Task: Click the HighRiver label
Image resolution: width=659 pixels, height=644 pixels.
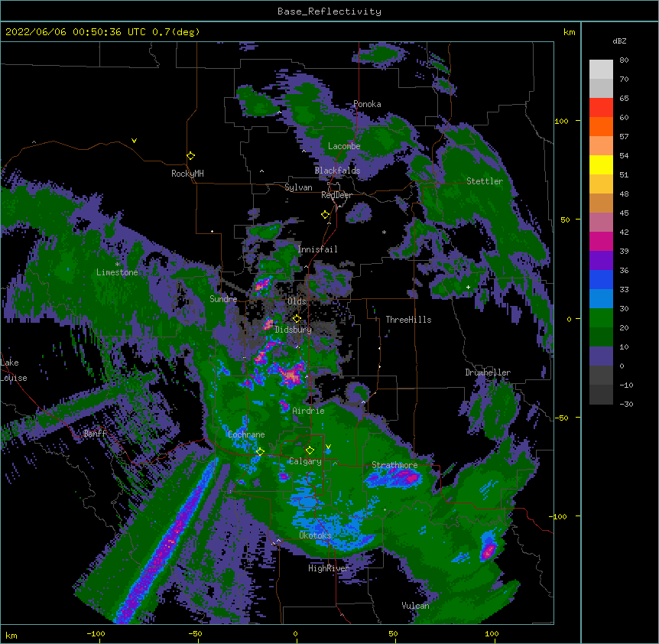Action: click(x=329, y=568)
